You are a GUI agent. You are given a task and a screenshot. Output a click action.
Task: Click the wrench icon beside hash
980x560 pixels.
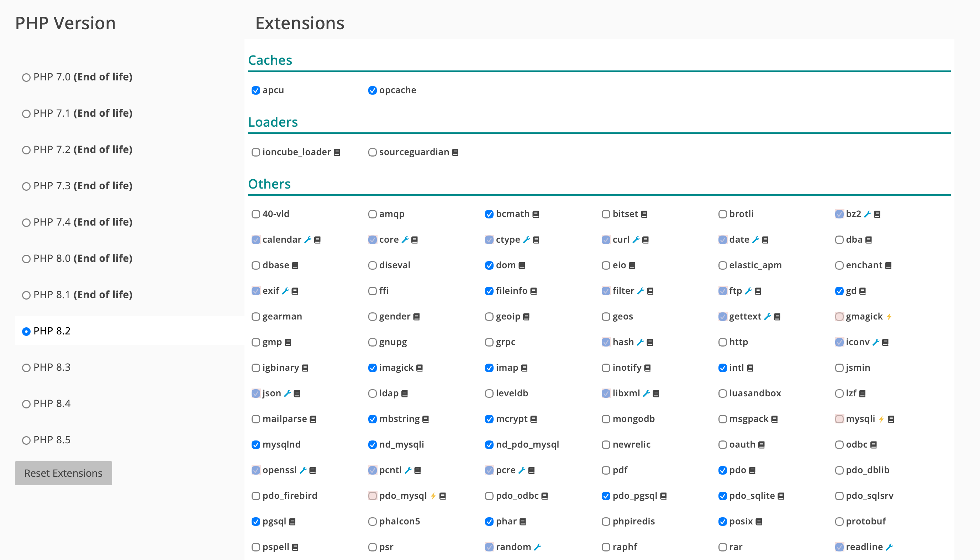point(641,342)
